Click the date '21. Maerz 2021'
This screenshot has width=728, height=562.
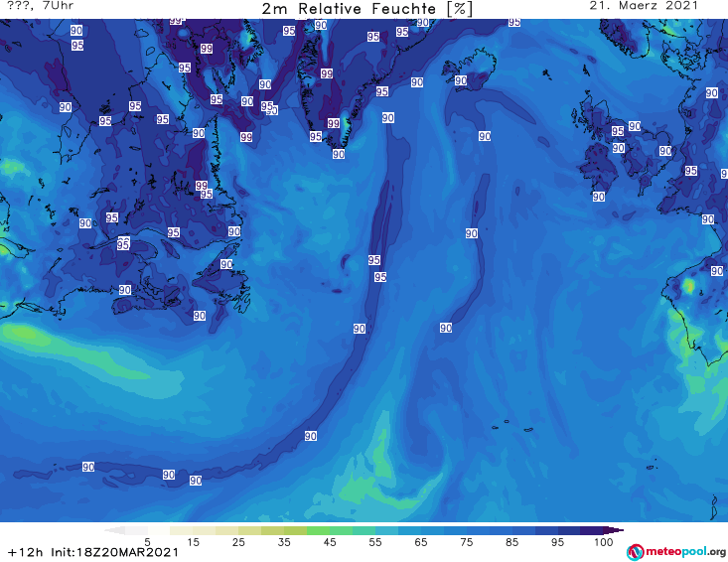pos(644,6)
